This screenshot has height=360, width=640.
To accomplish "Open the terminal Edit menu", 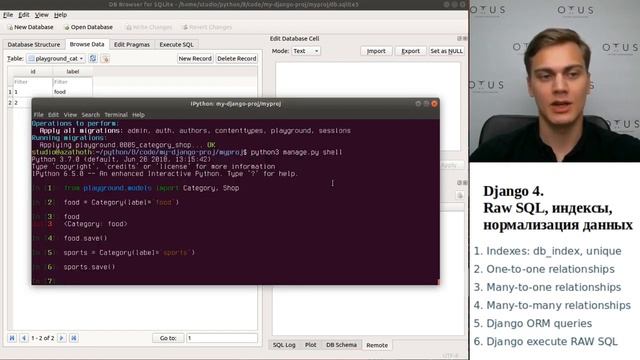I will pos(53,115).
